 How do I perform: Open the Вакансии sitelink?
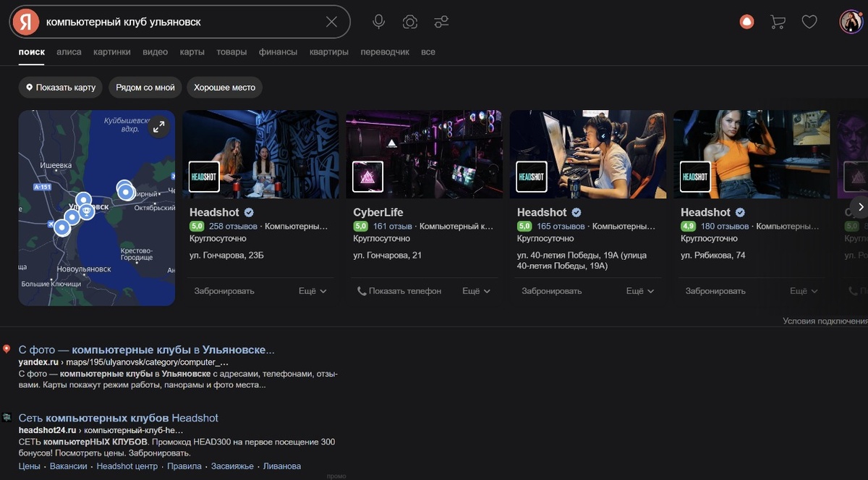click(x=69, y=466)
